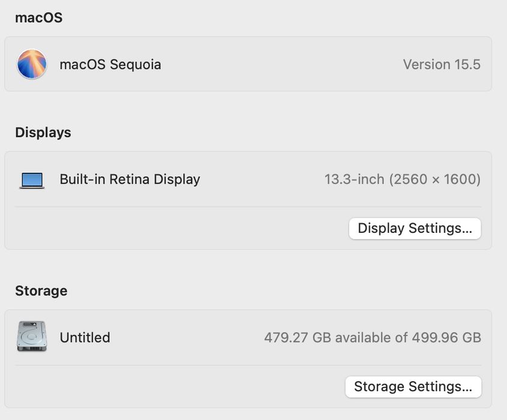507x420 pixels.
Task: Click the hard drive icon beside Untitled
Action: (x=32, y=337)
